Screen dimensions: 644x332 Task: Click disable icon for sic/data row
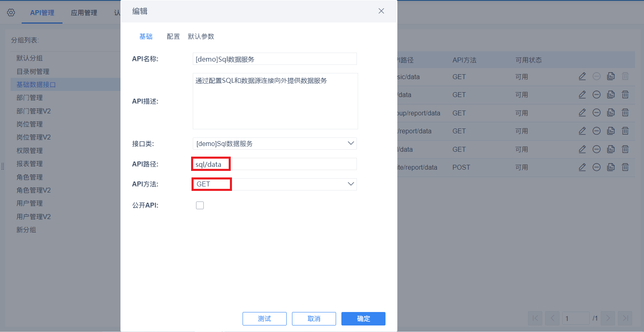coord(597,76)
